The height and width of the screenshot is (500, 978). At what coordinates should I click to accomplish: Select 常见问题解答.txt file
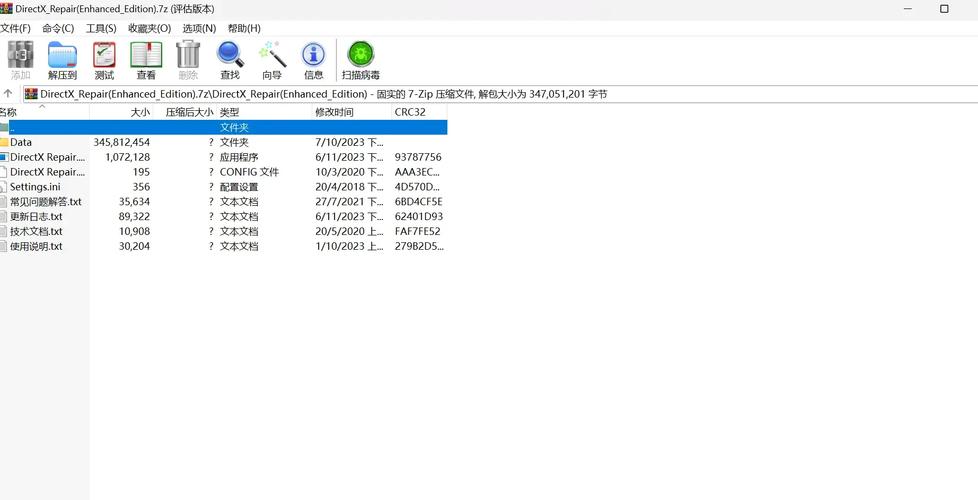coord(46,202)
